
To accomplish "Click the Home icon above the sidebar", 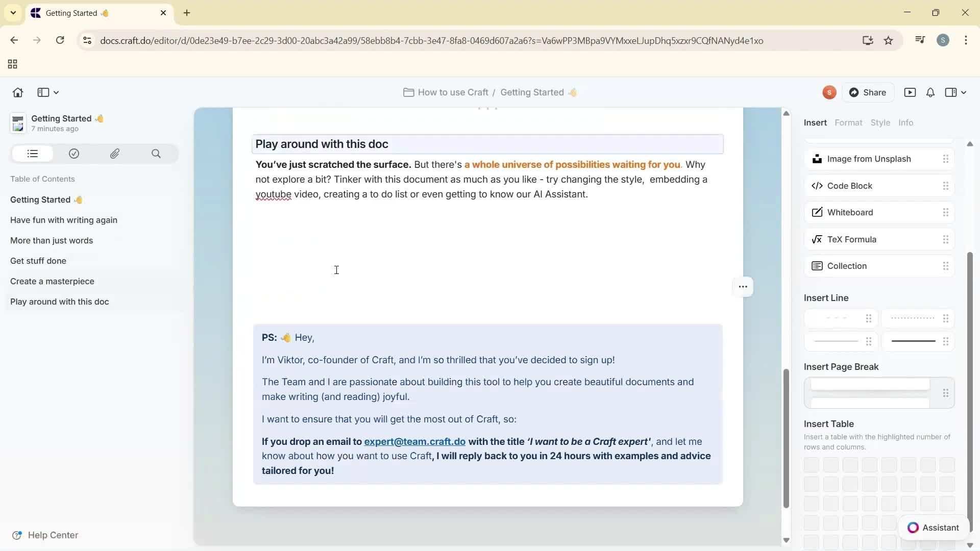I will [x=17, y=92].
